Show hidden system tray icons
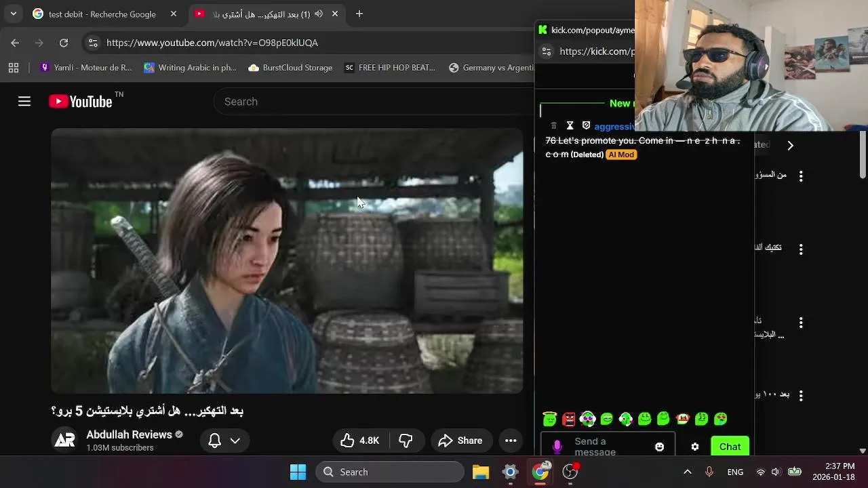This screenshot has width=868, height=488. [x=687, y=472]
